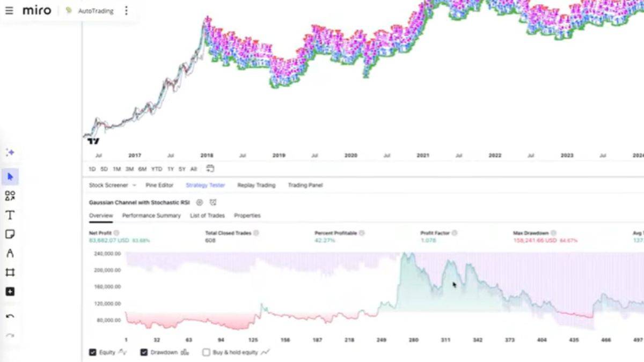644x362 pixels.
Task: Select the Pen drawing tool
Action: point(10,254)
